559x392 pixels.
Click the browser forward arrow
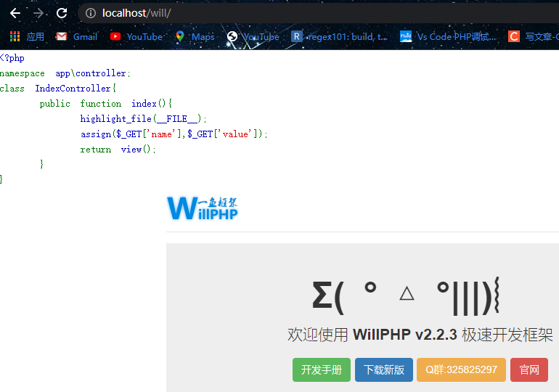[x=38, y=13]
